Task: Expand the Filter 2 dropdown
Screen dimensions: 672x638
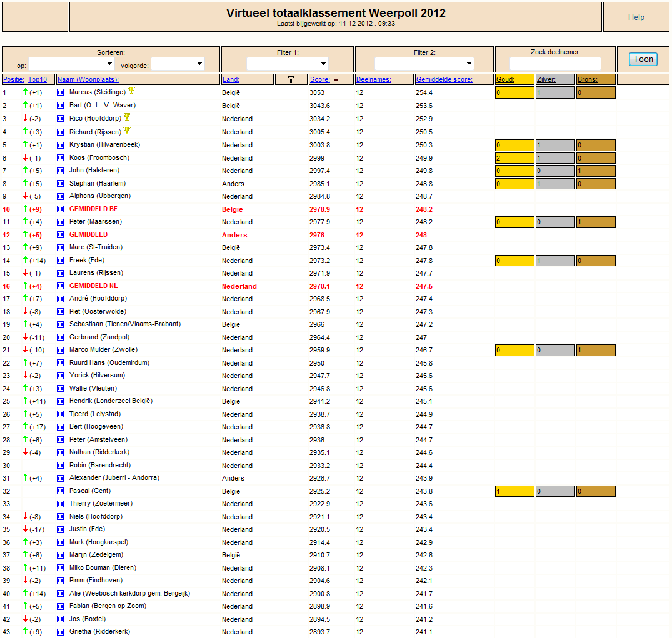Action: tap(424, 64)
